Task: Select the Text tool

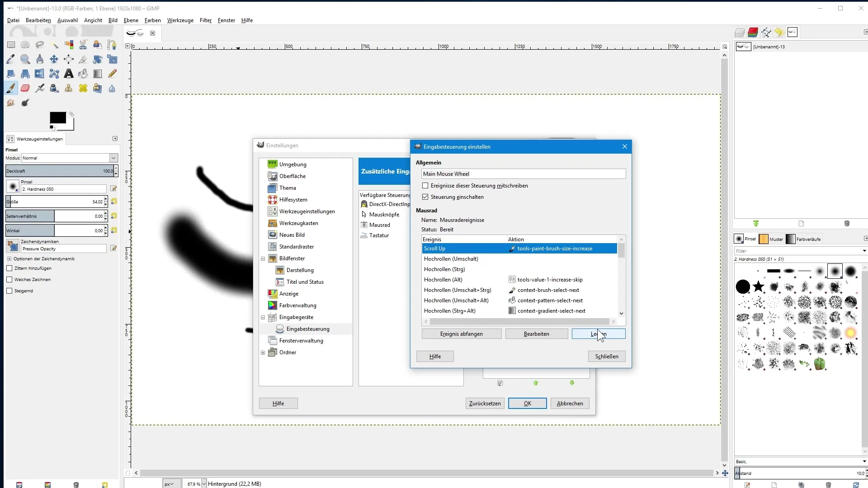Action: point(69,74)
